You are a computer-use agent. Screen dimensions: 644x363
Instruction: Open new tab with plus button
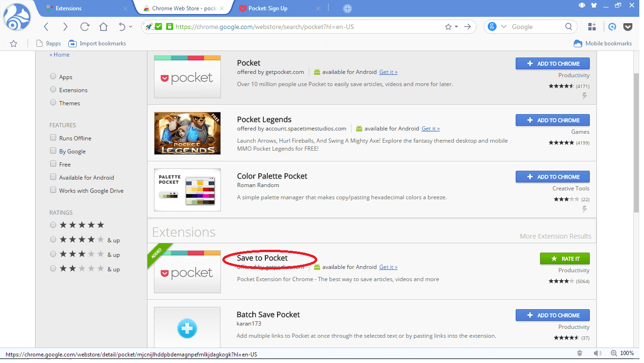point(347,8)
